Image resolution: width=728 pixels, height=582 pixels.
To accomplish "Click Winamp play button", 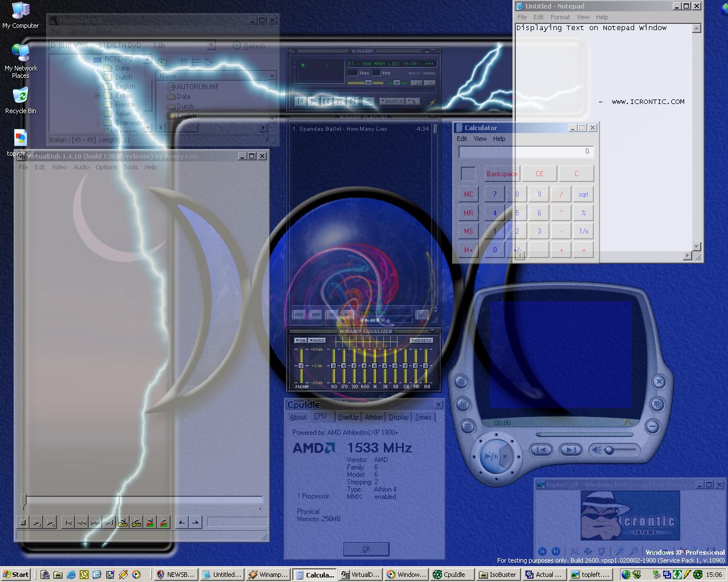I will click(x=314, y=101).
